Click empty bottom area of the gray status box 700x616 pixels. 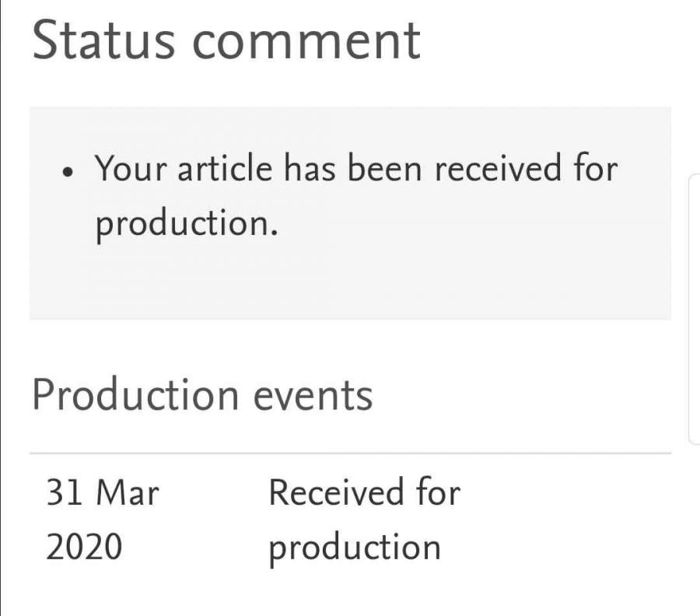coord(350,288)
